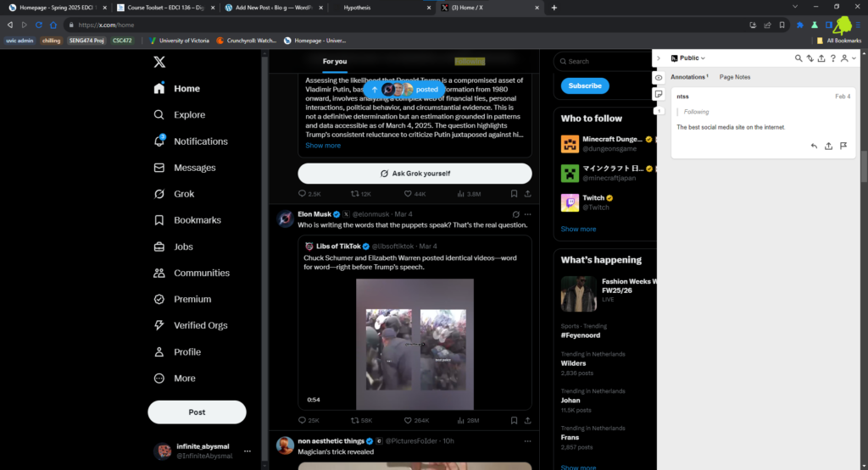Open view stats showing 3.8M
This screenshot has height=470, width=868.
coord(469,194)
